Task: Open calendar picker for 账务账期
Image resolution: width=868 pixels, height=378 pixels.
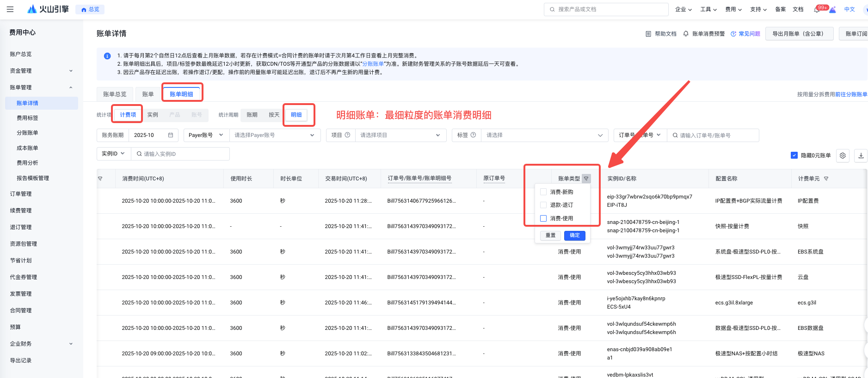Action: point(171,135)
